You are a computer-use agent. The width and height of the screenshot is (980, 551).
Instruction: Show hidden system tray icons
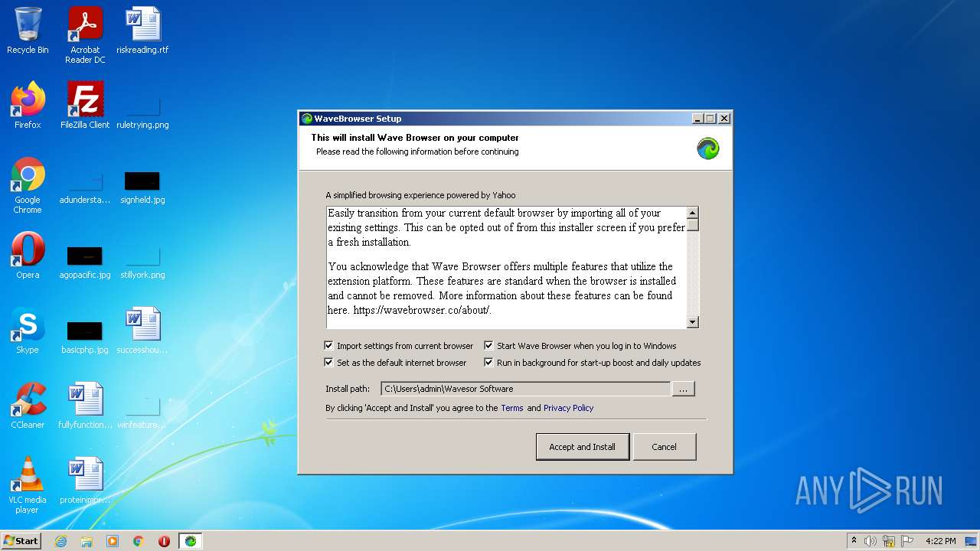click(854, 541)
